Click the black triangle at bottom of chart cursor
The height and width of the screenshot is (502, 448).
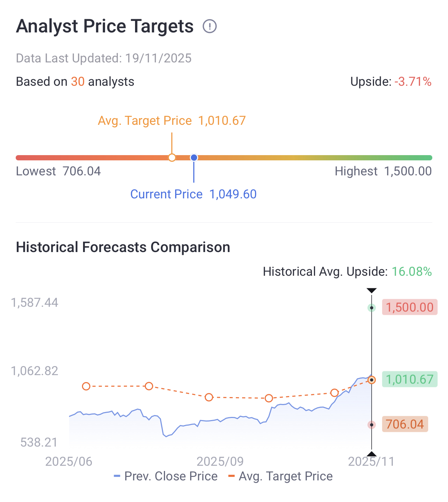point(372,454)
